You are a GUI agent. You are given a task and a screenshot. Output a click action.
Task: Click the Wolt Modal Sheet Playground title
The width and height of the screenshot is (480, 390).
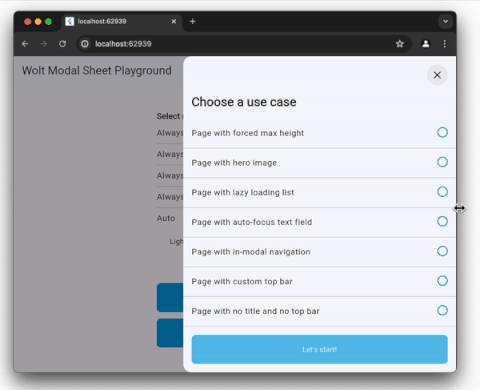[97, 71]
